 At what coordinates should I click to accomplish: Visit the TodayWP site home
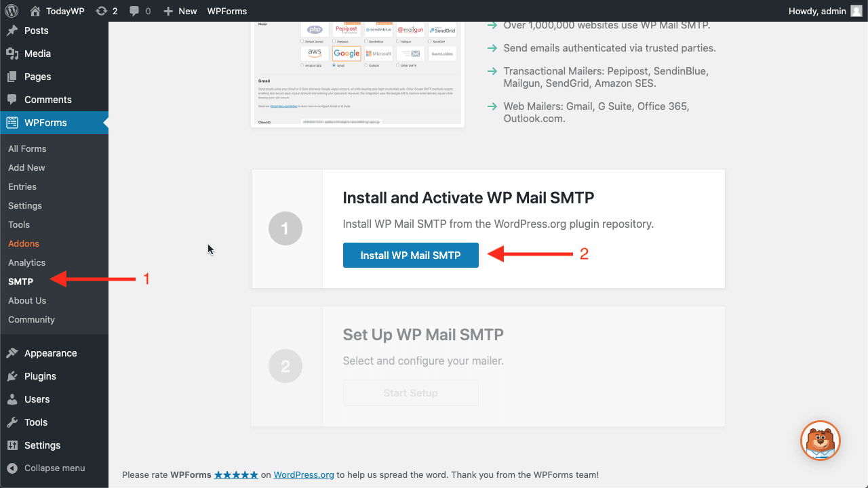(x=58, y=11)
